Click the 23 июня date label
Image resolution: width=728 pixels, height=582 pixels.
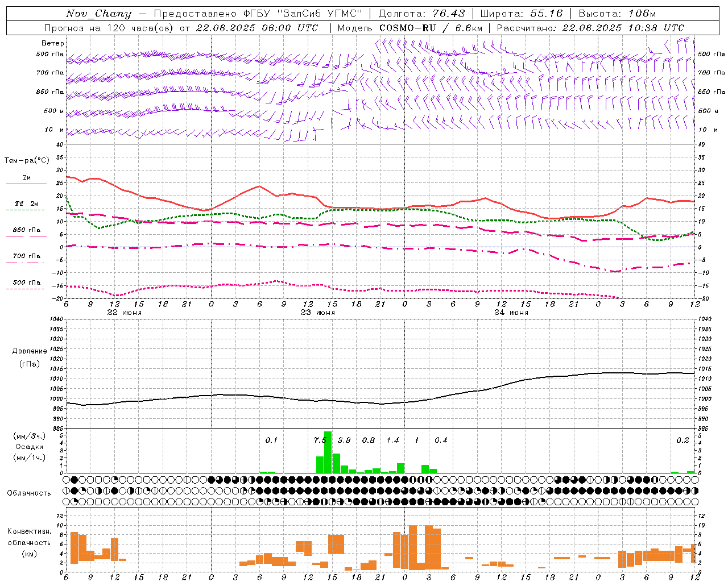318,313
